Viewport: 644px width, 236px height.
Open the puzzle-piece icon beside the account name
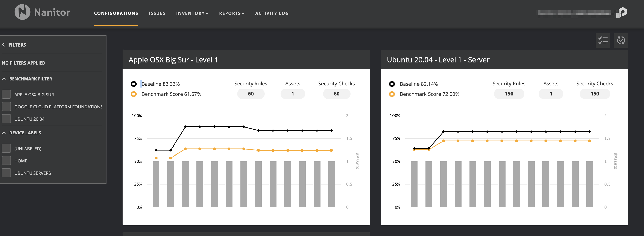(x=622, y=12)
